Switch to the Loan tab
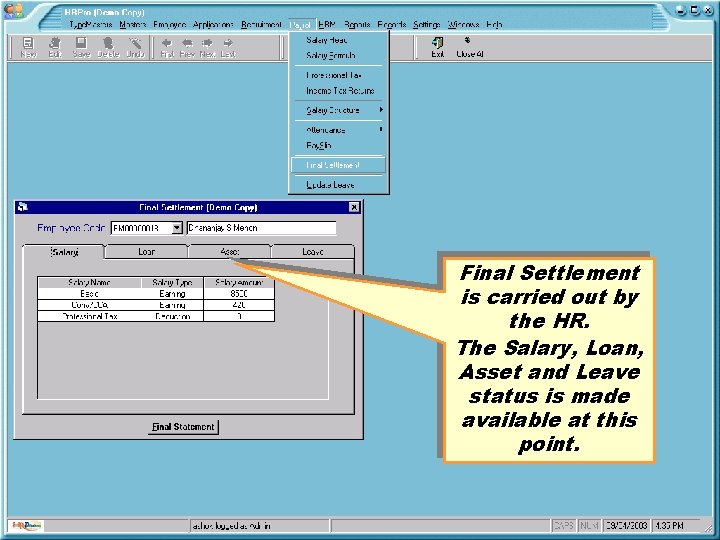Viewport: 720px width, 540px height. (146, 252)
